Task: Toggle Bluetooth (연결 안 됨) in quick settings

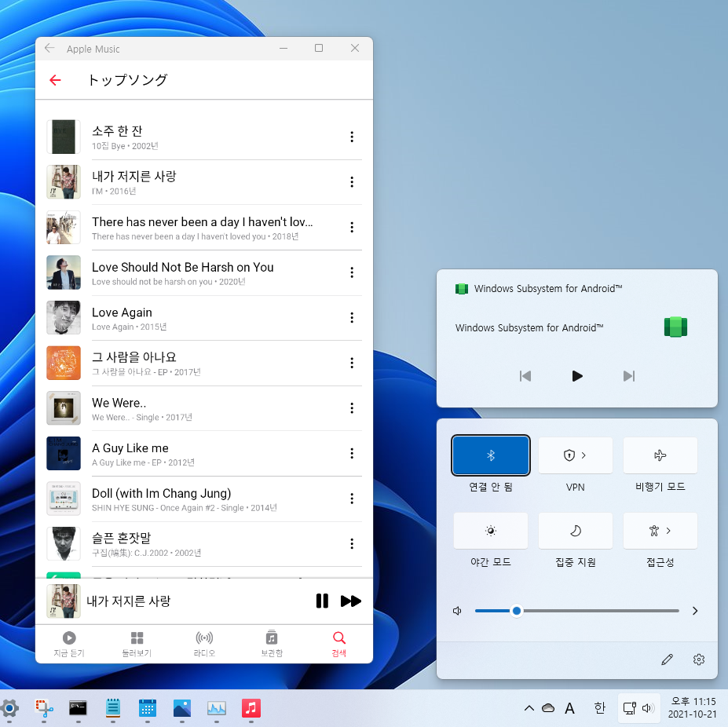Action: pos(491,455)
